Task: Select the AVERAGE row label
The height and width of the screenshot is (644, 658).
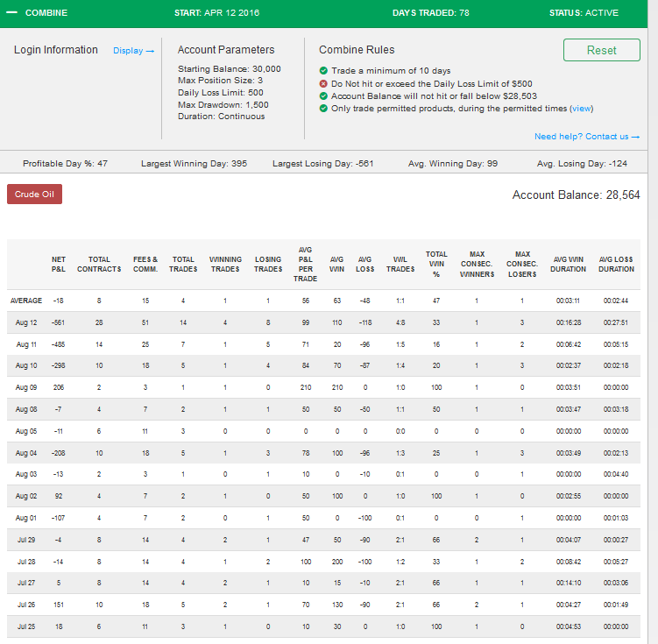Action: coord(26,301)
